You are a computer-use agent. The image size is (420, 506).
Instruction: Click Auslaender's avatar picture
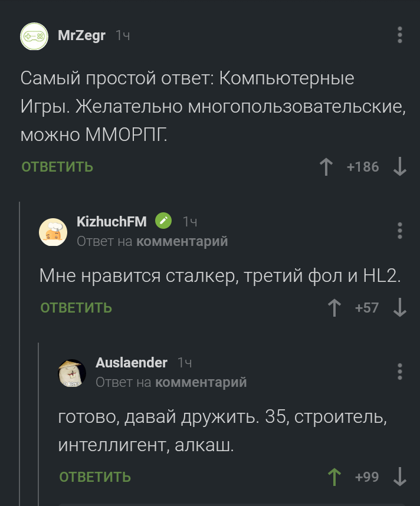click(72, 373)
